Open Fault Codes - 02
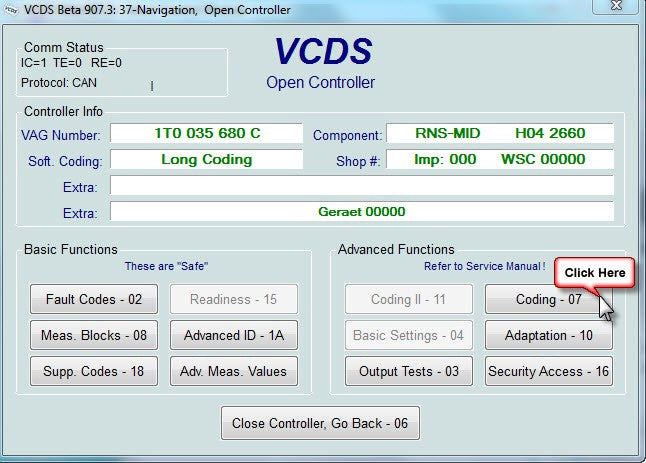The height and width of the screenshot is (463, 646). [x=94, y=299]
